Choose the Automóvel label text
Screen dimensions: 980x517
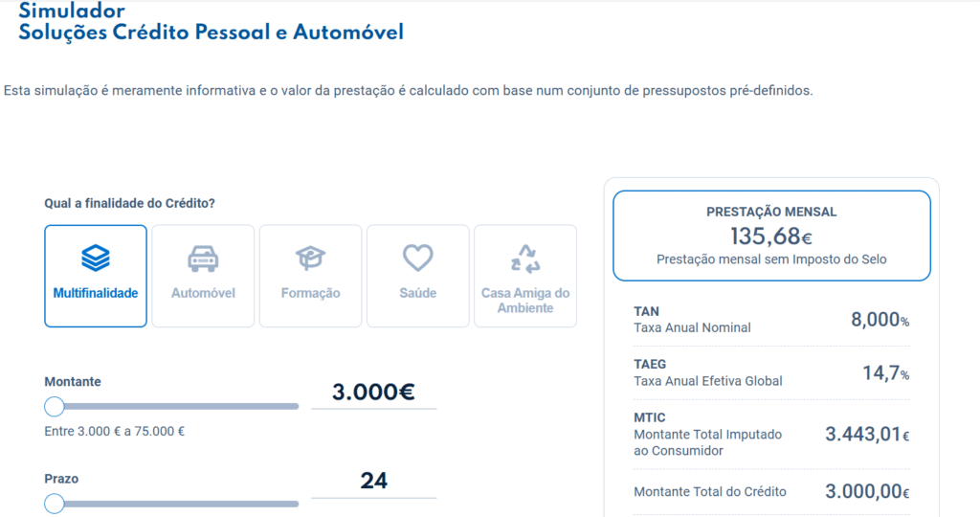203,293
